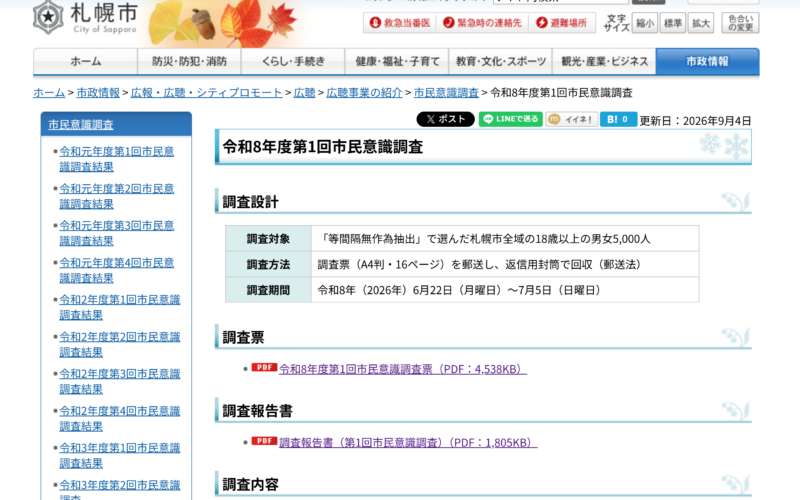The image size is (800, 500).
Task: Click the PDF icon beside 調査報告書 link
Action: [x=264, y=441]
